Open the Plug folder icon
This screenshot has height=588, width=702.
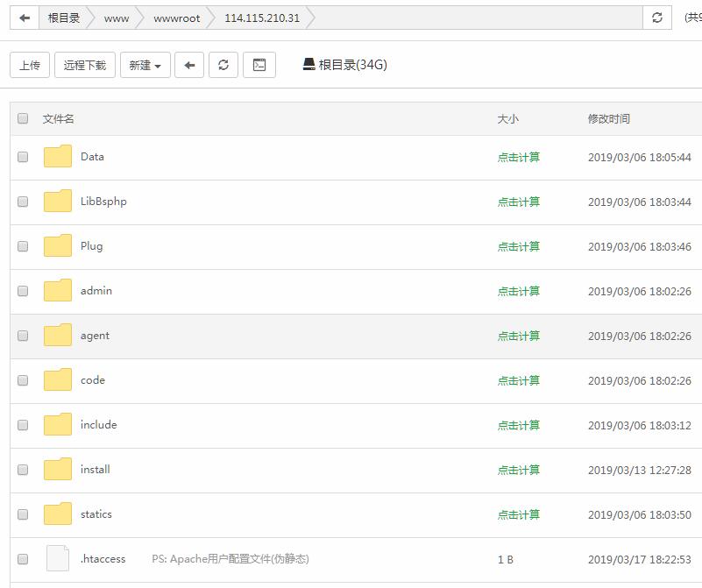58,245
